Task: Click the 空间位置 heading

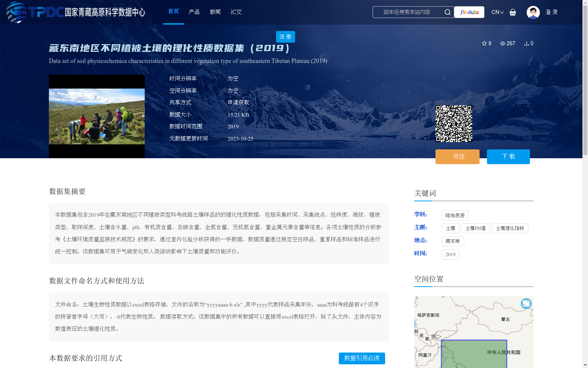Action: [429, 279]
